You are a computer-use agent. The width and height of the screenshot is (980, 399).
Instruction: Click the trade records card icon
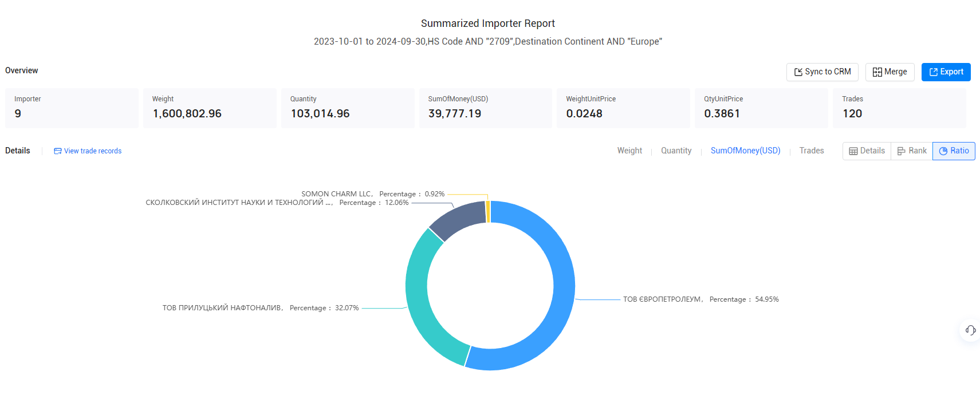click(x=58, y=151)
